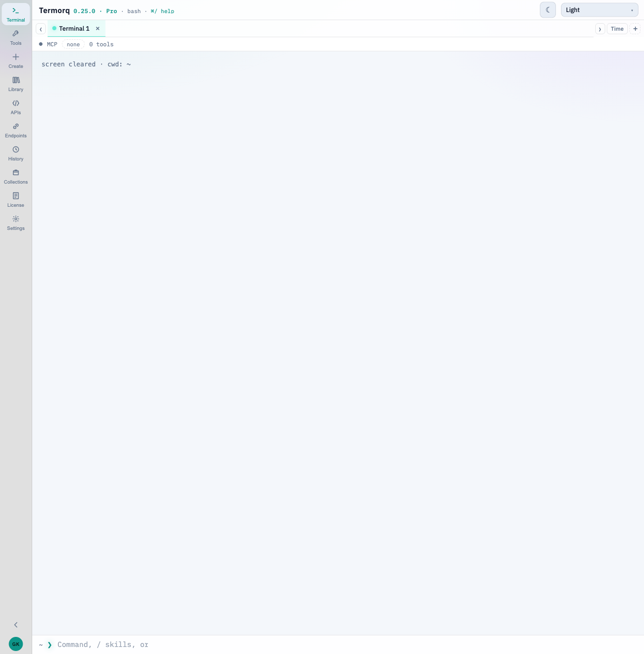Viewport: 644px width, 654px height.
Task: Open the Library section
Action: coord(16,84)
